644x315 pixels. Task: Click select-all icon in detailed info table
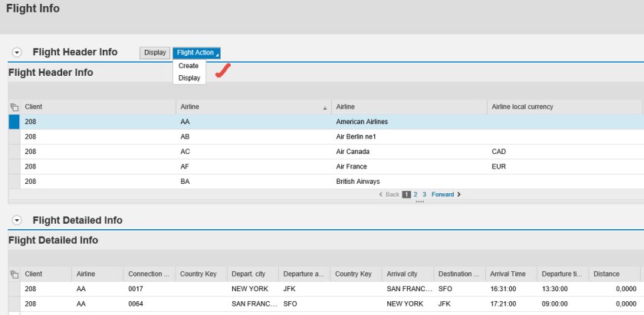[x=14, y=274]
